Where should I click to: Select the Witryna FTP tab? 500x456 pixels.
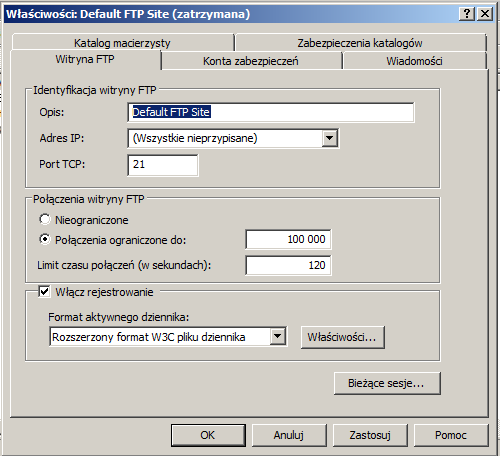(85, 59)
